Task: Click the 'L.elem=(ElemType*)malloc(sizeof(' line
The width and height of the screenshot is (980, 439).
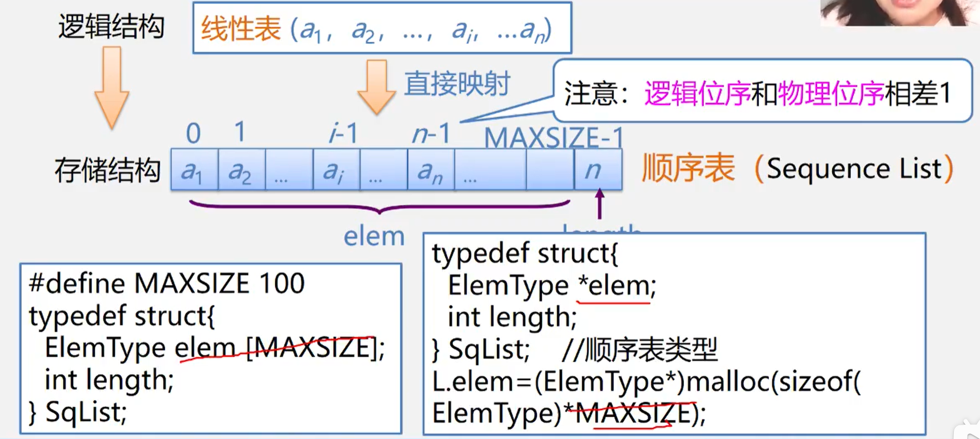Action: point(647,382)
